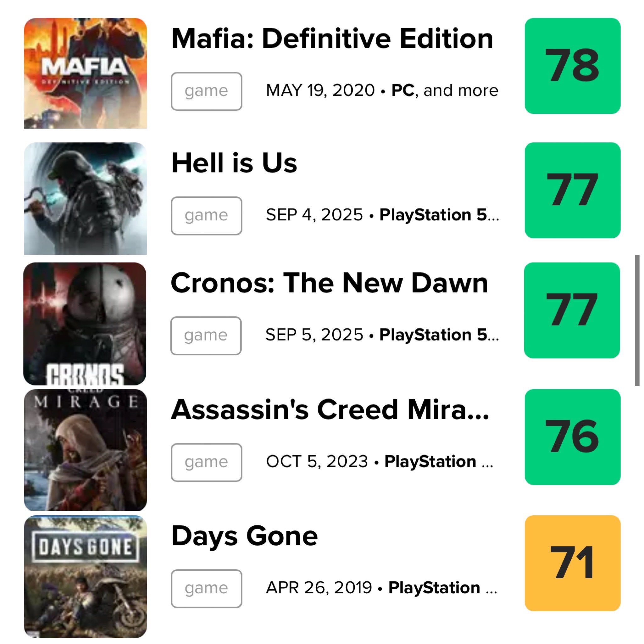This screenshot has height=644, width=644.
Task: Open the Mafia Definitive Edition cover thumbnail
Action: pos(85,73)
